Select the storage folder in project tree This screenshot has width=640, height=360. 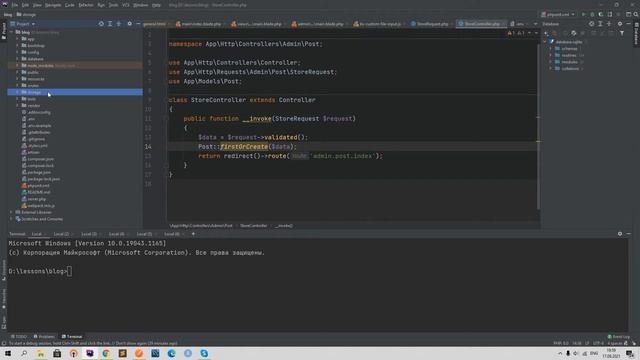75,92
